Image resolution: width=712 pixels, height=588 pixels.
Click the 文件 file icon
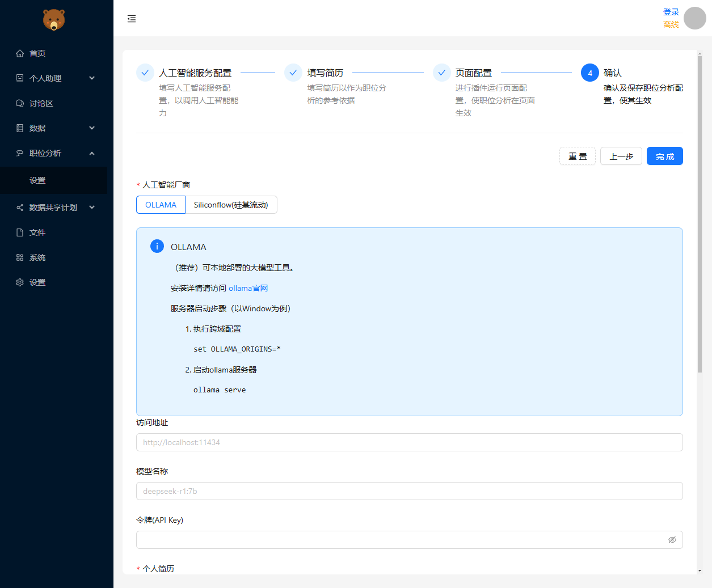point(20,232)
